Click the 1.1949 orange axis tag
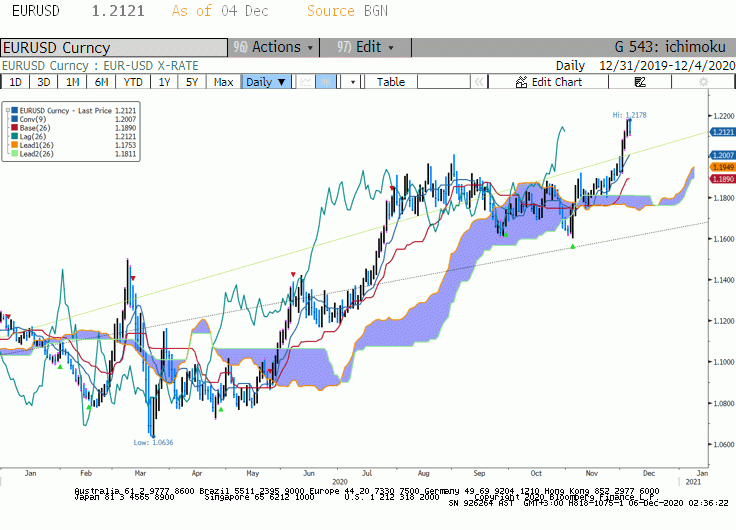 (x=723, y=167)
